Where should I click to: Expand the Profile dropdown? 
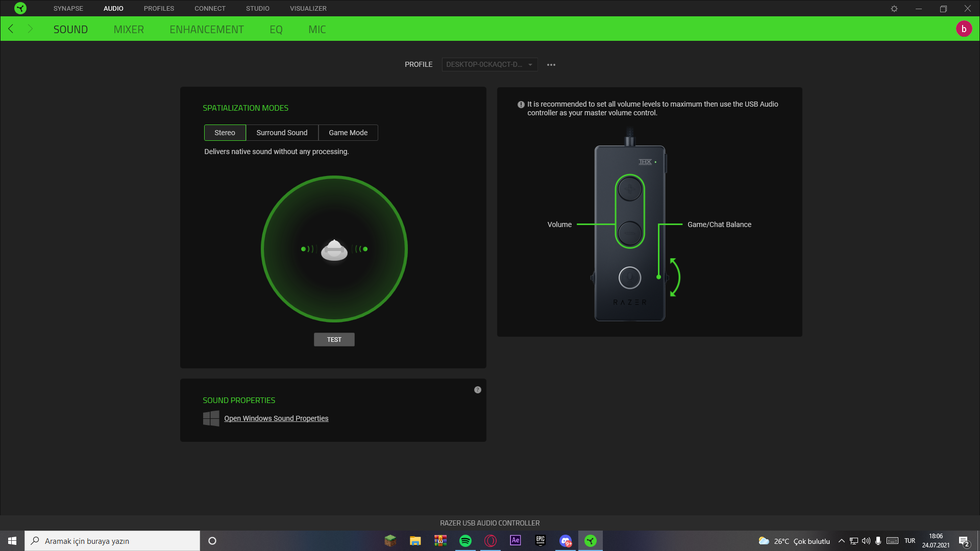[x=489, y=65]
